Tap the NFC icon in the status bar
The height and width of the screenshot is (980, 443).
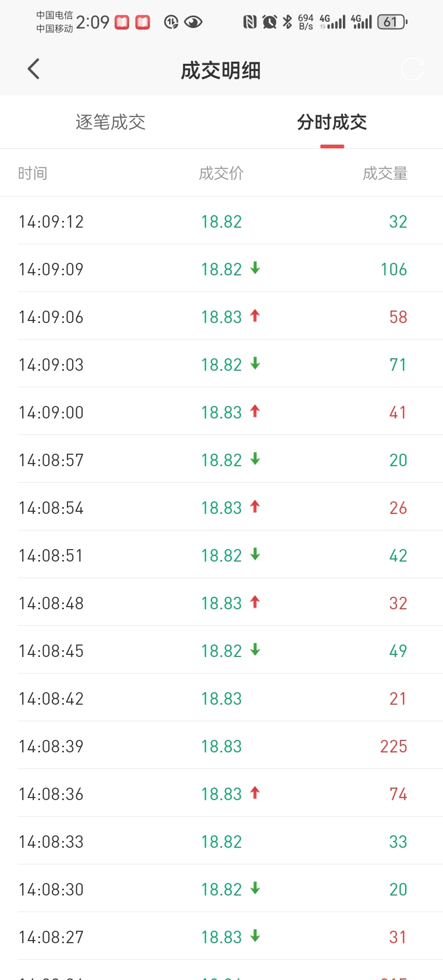click(x=250, y=22)
